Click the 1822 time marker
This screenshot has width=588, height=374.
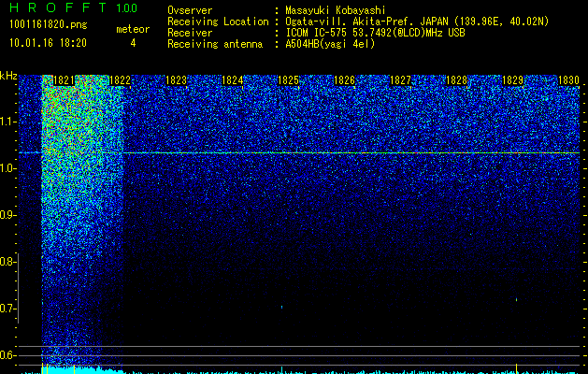coord(120,80)
